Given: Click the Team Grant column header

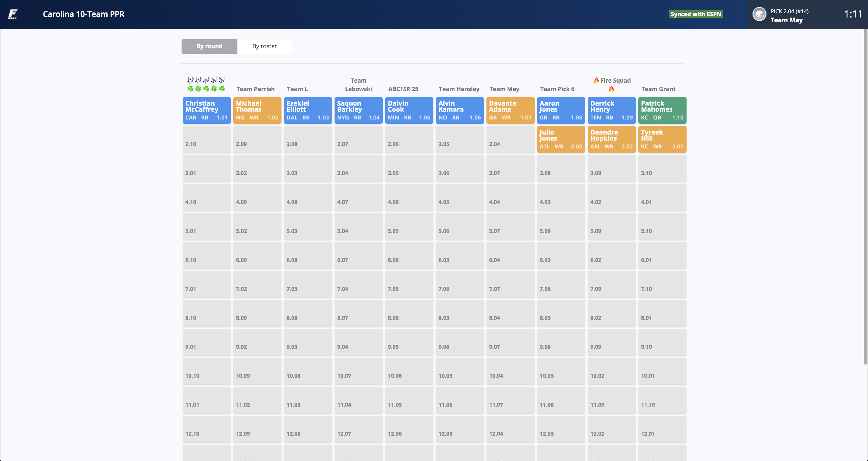Looking at the screenshot, I should 658,89.
